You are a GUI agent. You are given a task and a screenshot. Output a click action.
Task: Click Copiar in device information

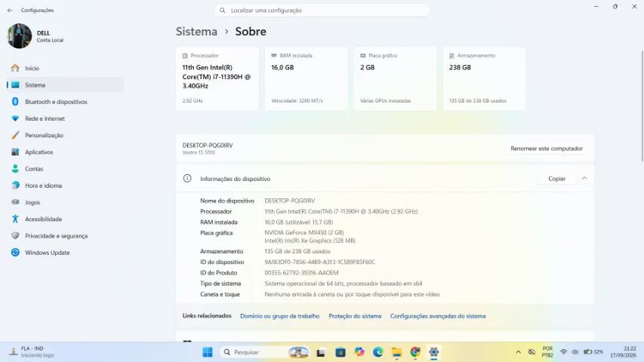pos(556,179)
